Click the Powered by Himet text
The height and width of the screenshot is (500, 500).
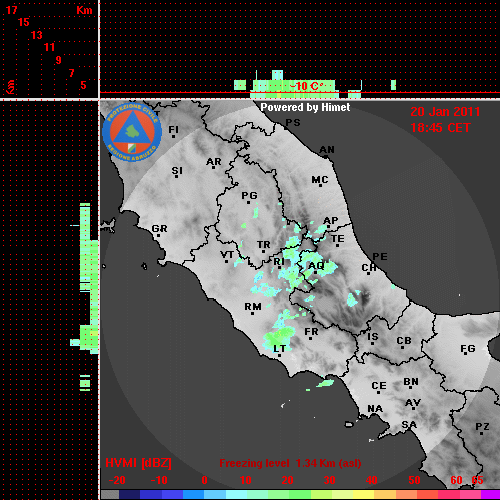click(305, 107)
